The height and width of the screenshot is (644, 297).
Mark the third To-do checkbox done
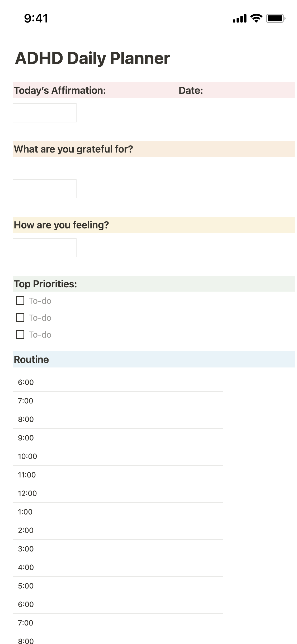(x=20, y=334)
